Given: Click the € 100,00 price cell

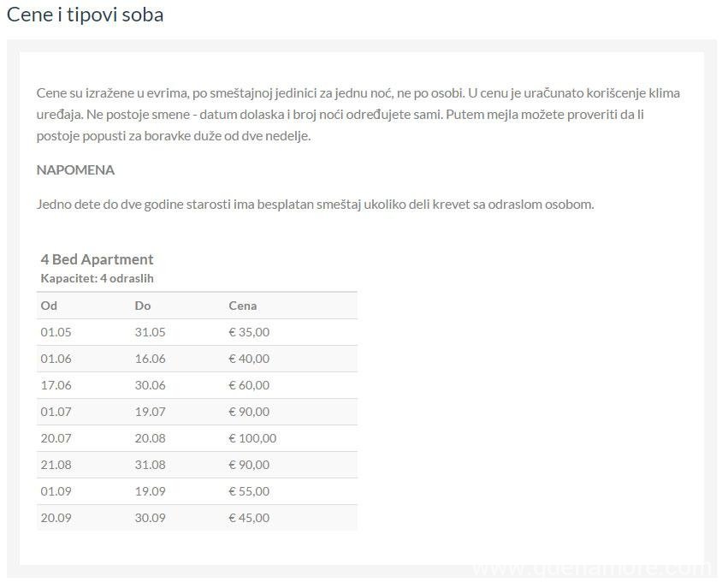Looking at the screenshot, I should (252, 438).
